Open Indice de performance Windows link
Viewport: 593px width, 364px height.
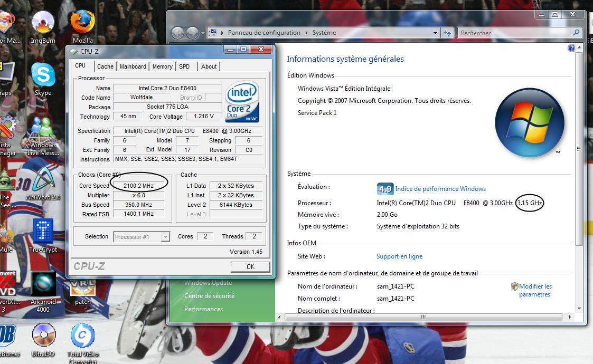click(x=440, y=189)
